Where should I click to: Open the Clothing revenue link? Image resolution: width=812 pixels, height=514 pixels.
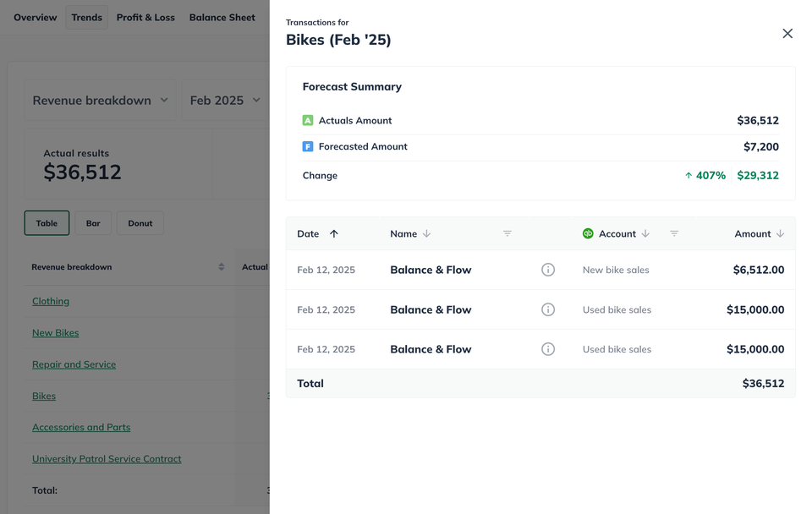click(51, 301)
